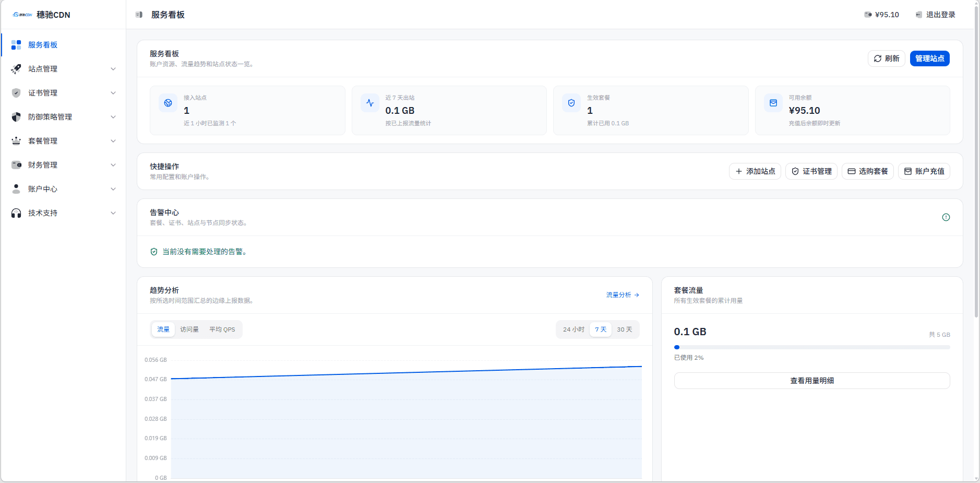
Task: Switch trend chart to 平均 QPS tab
Action: click(222, 329)
